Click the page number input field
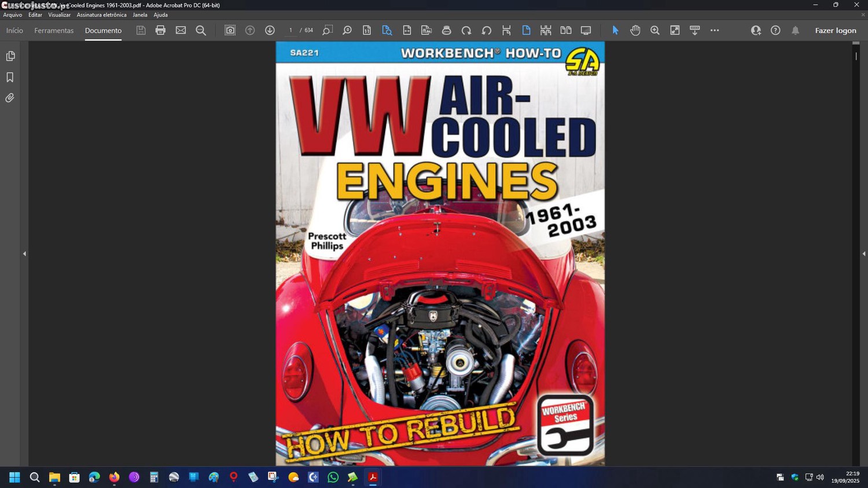The width and height of the screenshot is (868, 488). point(290,30)
